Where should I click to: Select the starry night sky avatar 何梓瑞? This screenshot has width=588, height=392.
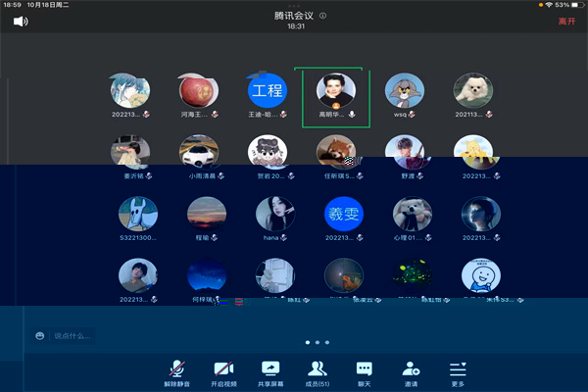207,275
